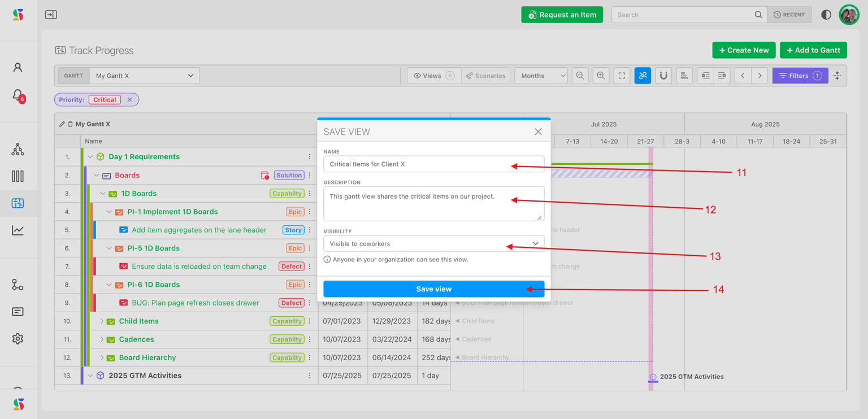Click the notifications bell icon
This screenshot has width=868, height=419.
18,95
